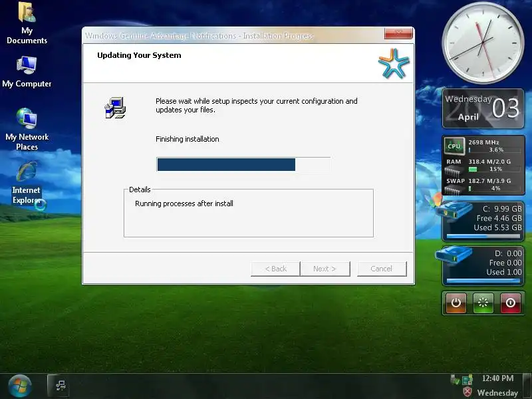
Task: Select the My Computer desktop icon
Action: (x=27, y=72)
